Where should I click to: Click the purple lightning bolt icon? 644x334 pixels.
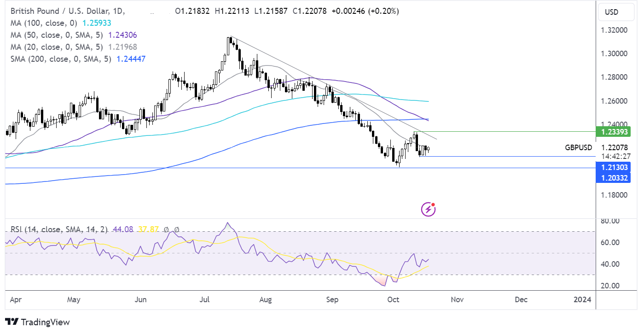[429, 209]
